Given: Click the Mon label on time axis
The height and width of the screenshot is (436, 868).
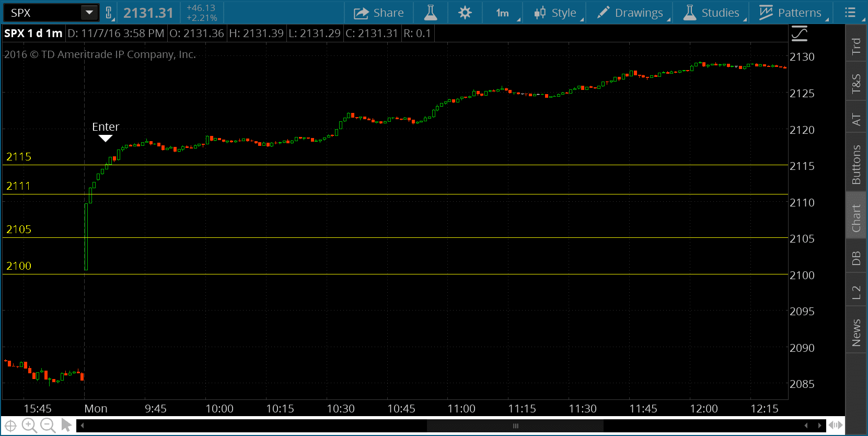Looking at the screenshot, I should click(x=96, y=408).
